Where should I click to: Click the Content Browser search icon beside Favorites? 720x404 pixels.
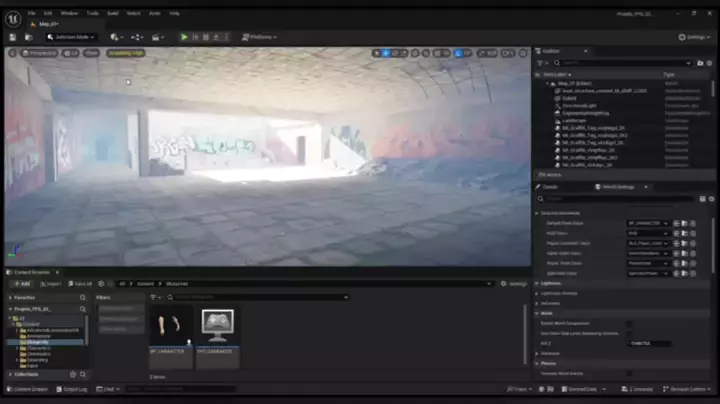tap(82, 297)
